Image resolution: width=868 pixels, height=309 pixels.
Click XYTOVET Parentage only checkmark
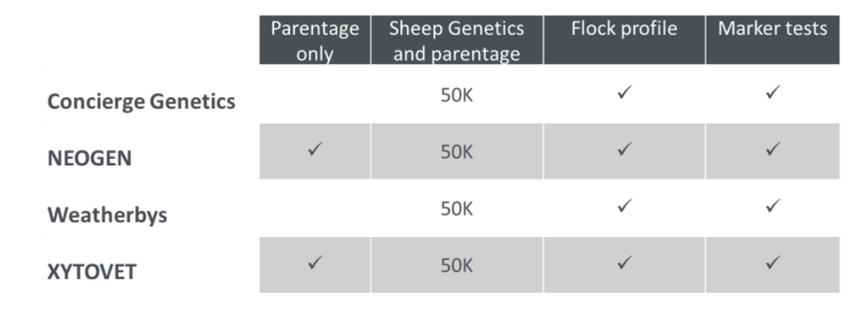tap(315, 262)
